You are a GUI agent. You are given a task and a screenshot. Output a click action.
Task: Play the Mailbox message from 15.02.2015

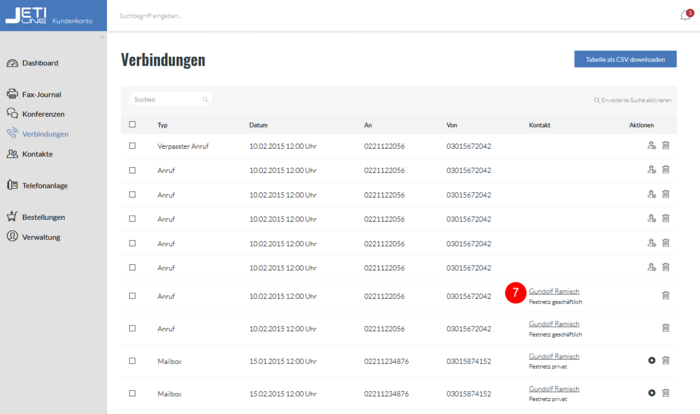(652, 393)
